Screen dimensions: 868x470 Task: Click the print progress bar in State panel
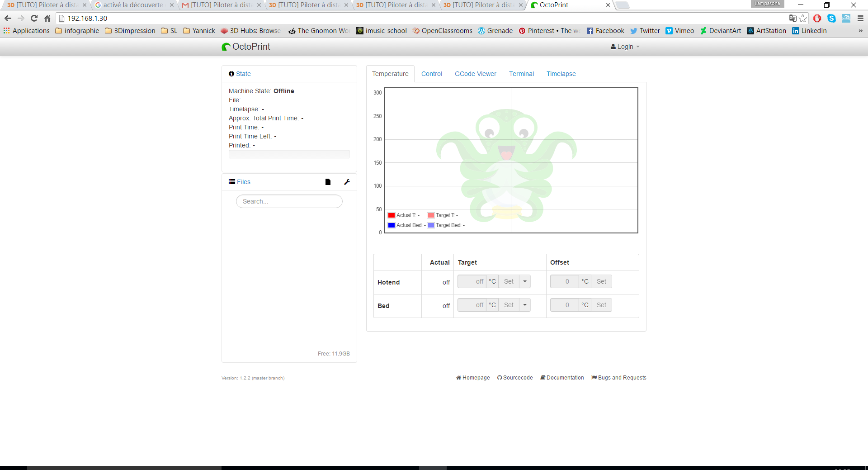tap(289, 154)
